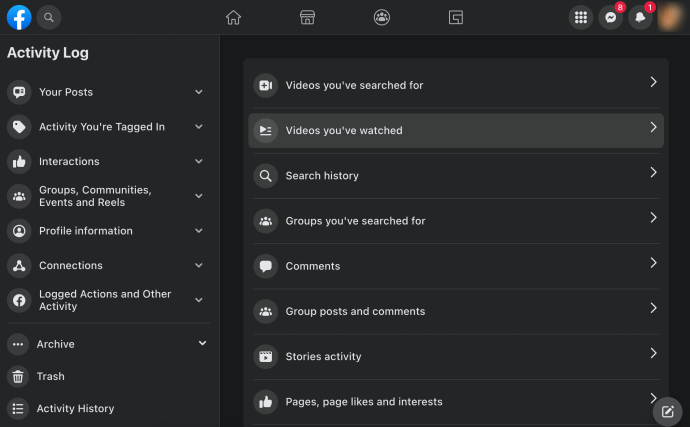Open the Facebook logo home link
This screenshot has width=690, height=427.
pyautogui.click(x=19, y=18)
